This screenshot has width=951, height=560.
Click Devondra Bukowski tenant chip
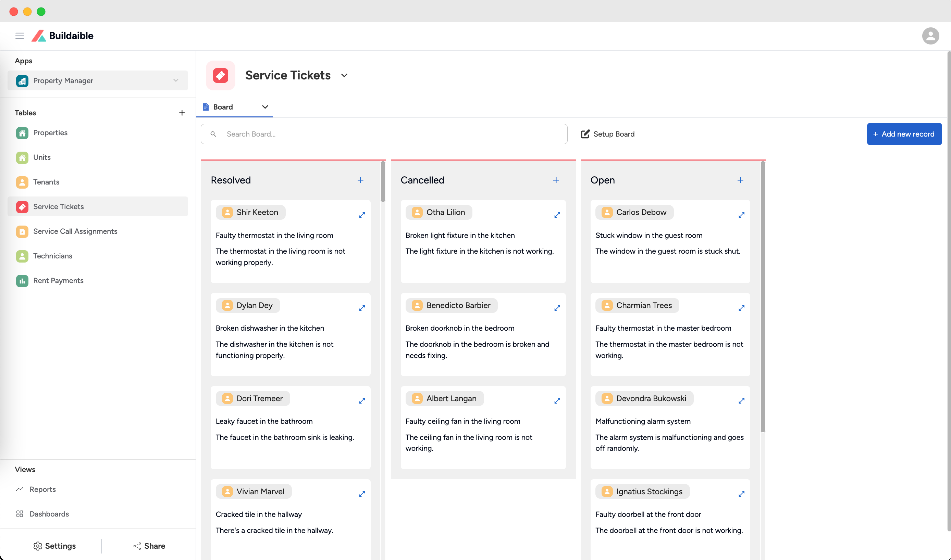644,398
